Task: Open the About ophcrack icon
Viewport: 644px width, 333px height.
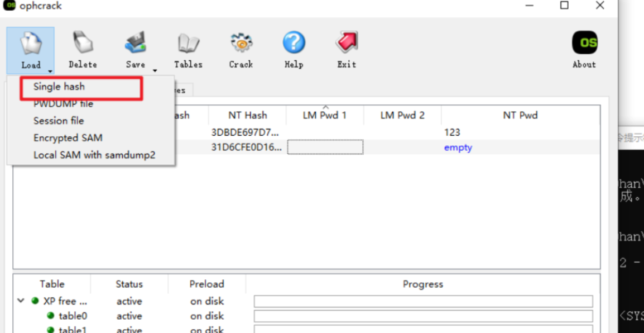Action: coord(584,43)
